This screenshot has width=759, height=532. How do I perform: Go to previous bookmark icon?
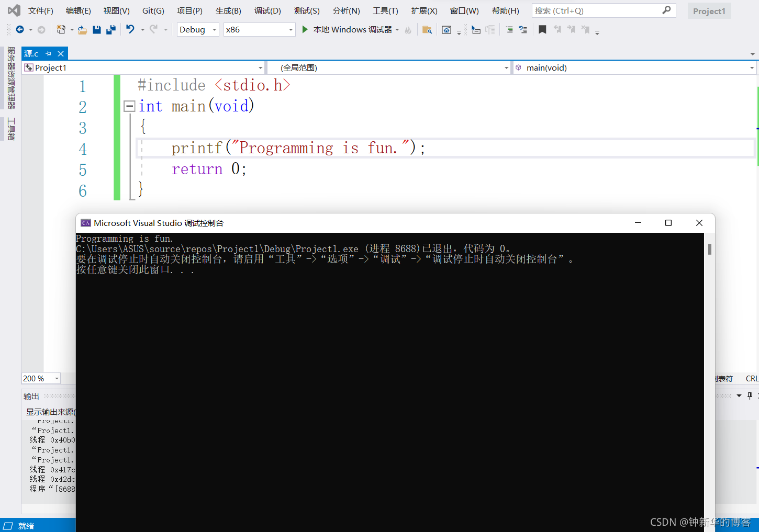point(557,30)
